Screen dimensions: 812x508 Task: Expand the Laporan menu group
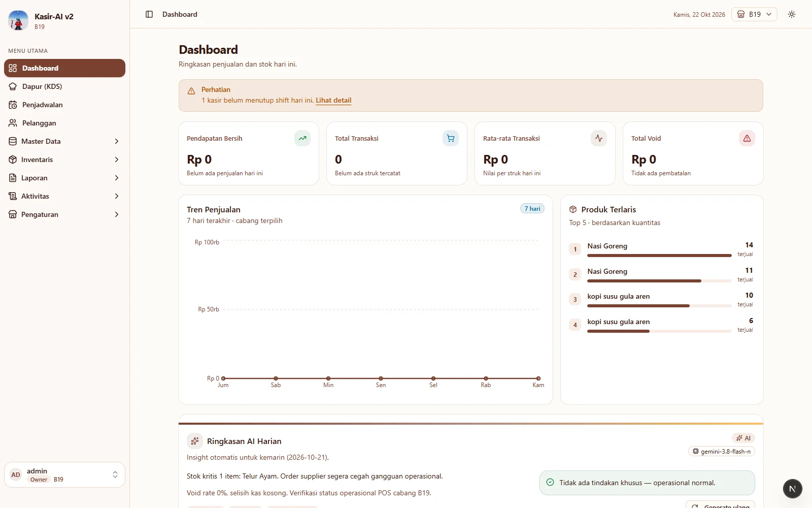pyautogui.click(x=64, y=178)
